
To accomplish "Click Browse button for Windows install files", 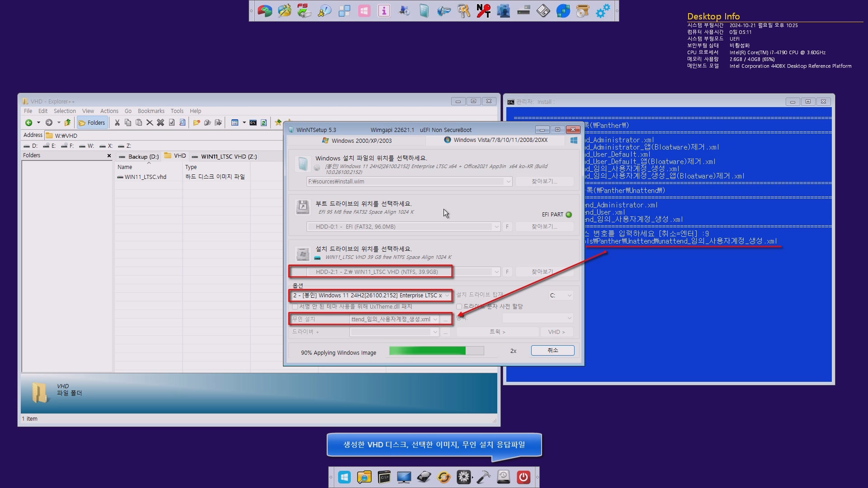I will click(x=544, y=181).
